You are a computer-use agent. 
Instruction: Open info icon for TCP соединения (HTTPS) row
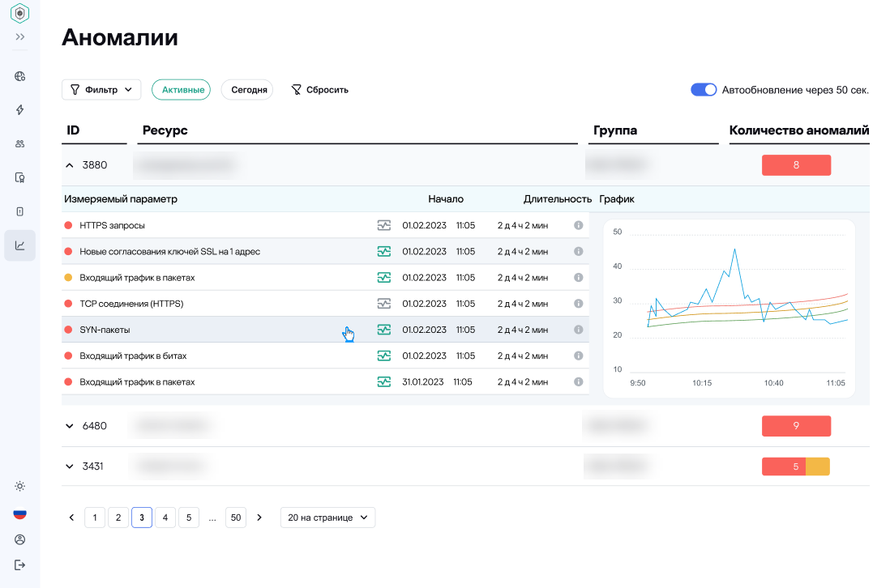pyautogui.click(x=579, y=304)
